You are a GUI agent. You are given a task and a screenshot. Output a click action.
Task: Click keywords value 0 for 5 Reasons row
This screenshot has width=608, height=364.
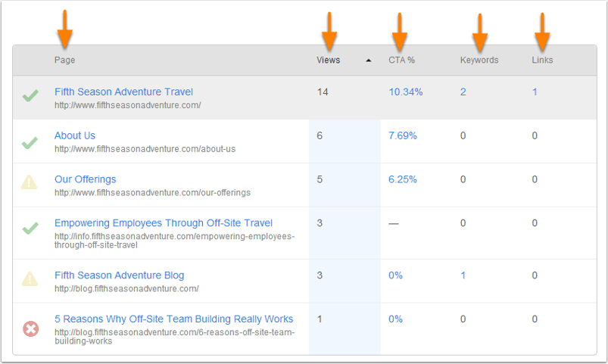click(463, 319)
